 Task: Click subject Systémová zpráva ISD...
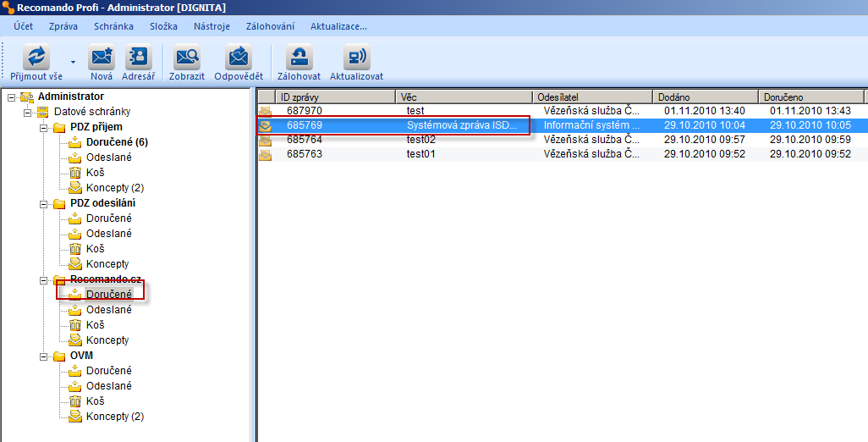point(462,125)
